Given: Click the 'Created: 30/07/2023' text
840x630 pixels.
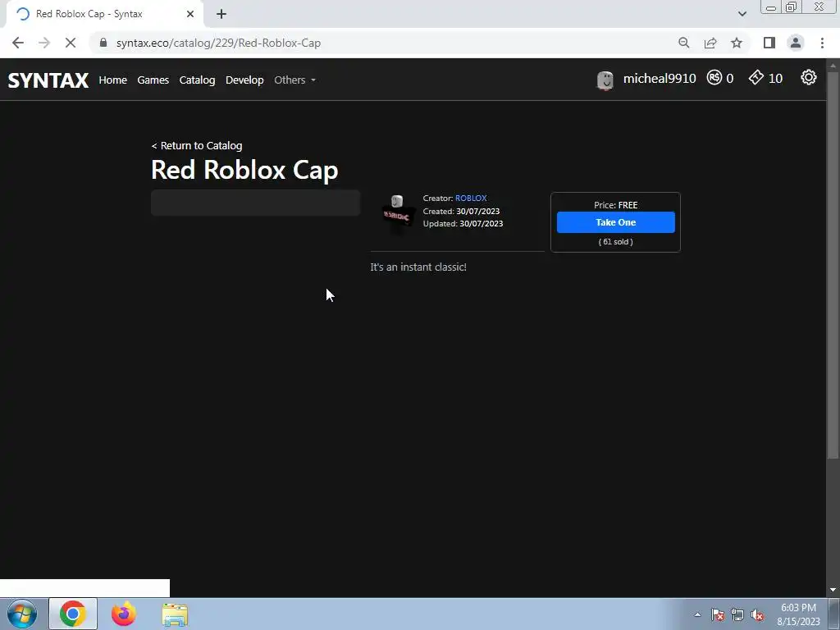Looking at the screenshot, I should 461,211.
